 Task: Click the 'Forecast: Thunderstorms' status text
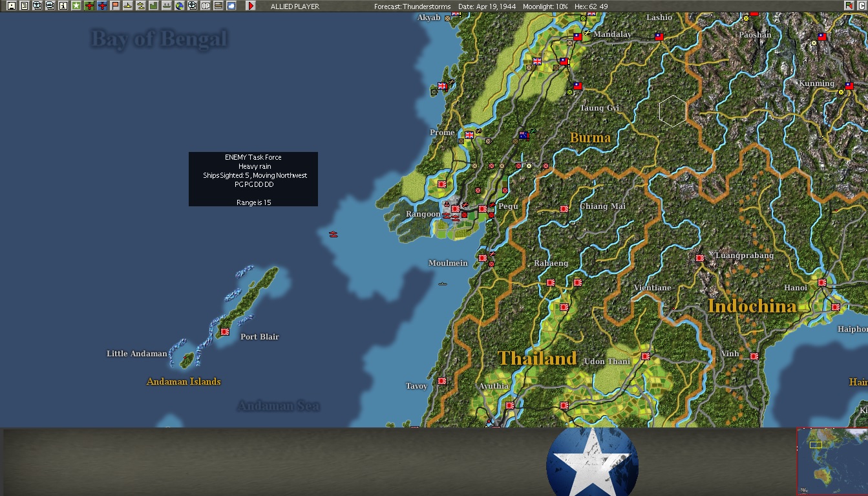pos(412,6)
